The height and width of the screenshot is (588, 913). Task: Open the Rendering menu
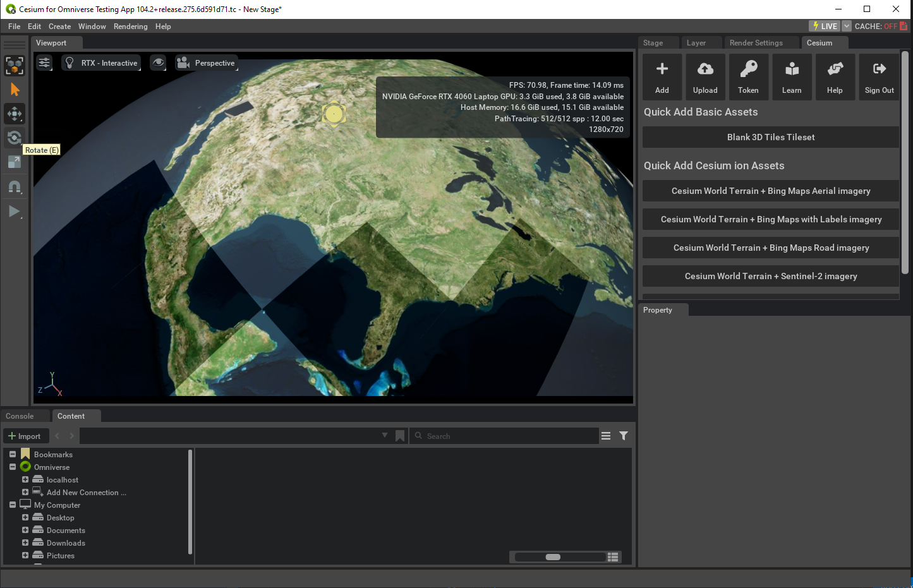[x=131, y=26]
